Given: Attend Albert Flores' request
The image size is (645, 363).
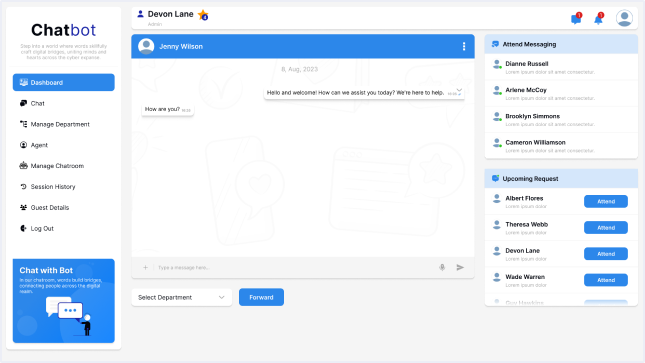Looking at the screenshot, I should click(x=606, y=201).
